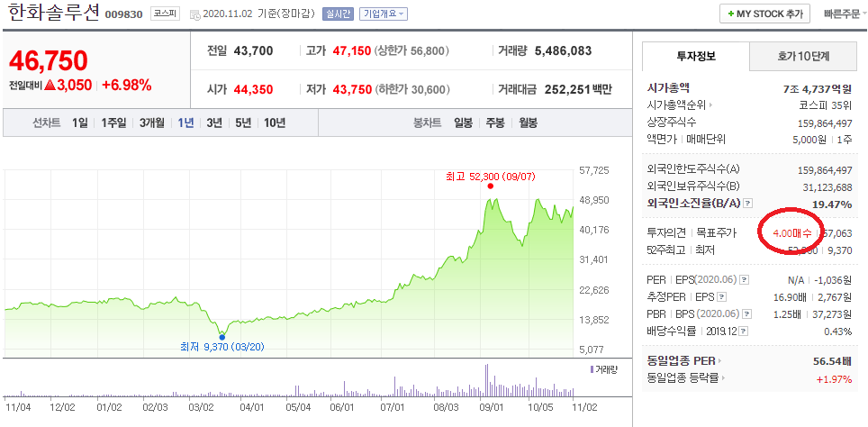The height and width of the screenshot is (427, 868).
Task: Open the 호가10단계 tab
Action: coord(801,56)
